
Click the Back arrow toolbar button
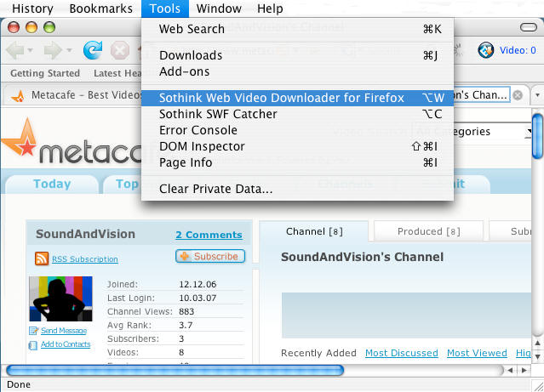click(15, 51)
